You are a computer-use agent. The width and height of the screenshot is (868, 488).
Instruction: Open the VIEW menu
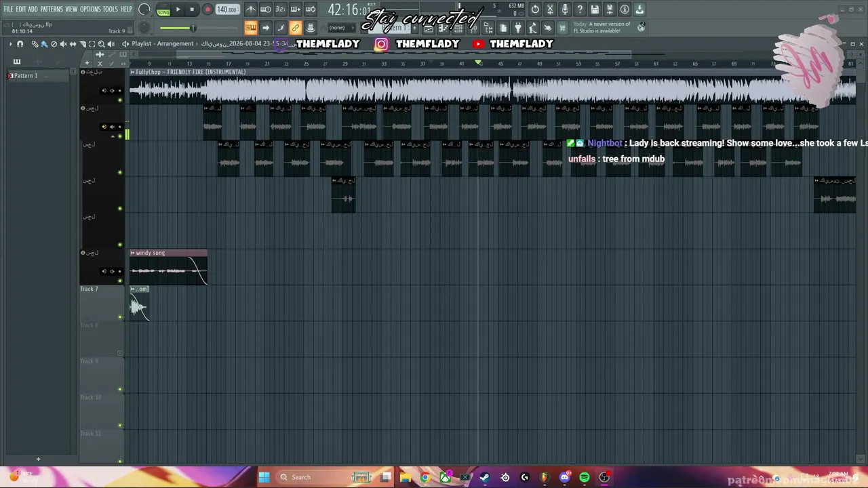71,9
